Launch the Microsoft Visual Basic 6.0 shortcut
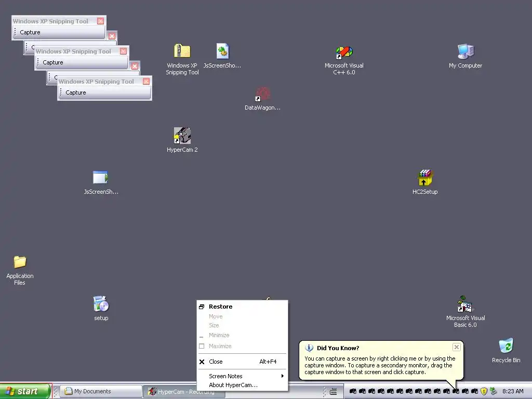 465,304
